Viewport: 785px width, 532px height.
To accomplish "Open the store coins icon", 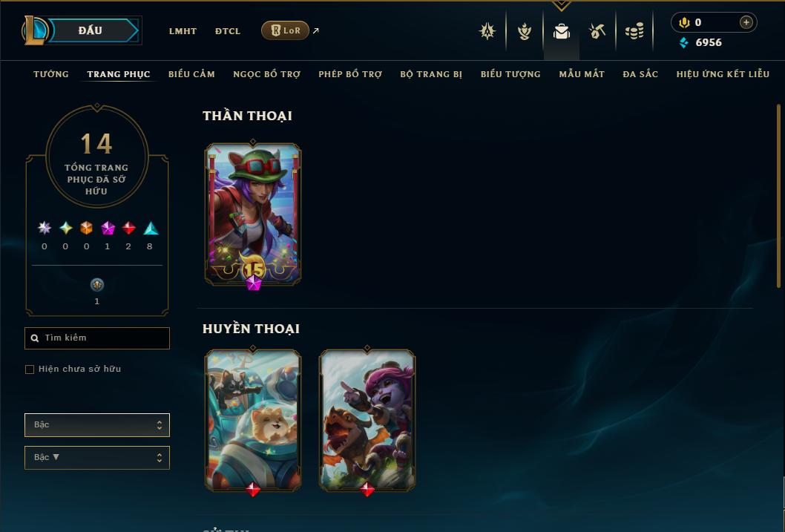I will coord(634,31).
